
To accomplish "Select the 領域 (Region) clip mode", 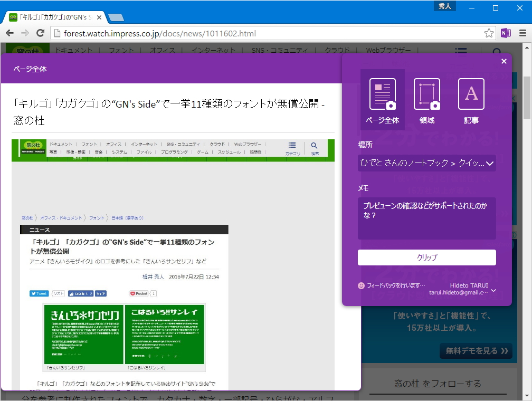I will pos(426,100).
